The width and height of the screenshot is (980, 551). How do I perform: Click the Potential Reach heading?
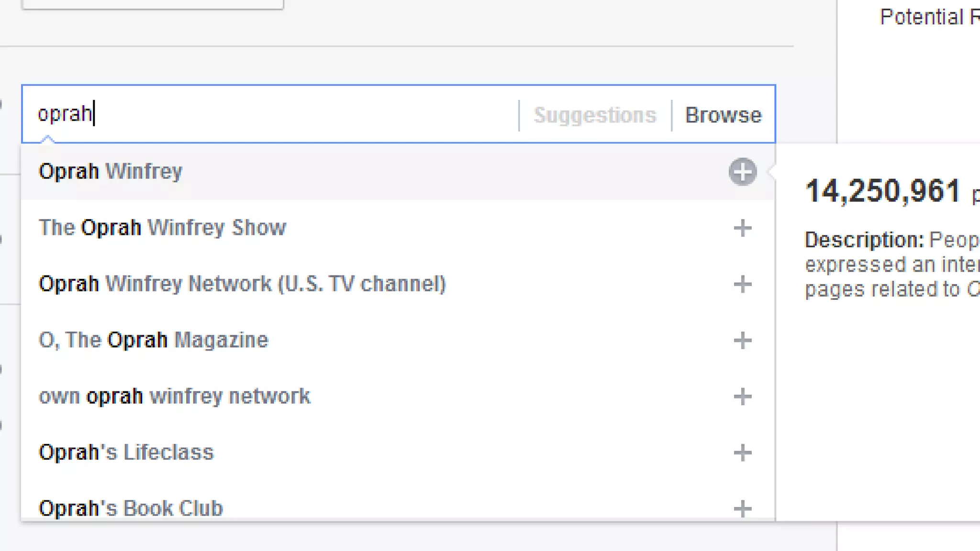[928, 18]
